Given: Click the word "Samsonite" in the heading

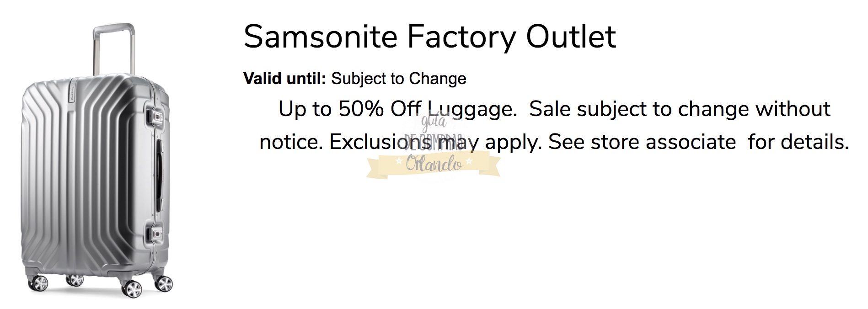Looking at the screenshot, I should (x=321, y=37).
